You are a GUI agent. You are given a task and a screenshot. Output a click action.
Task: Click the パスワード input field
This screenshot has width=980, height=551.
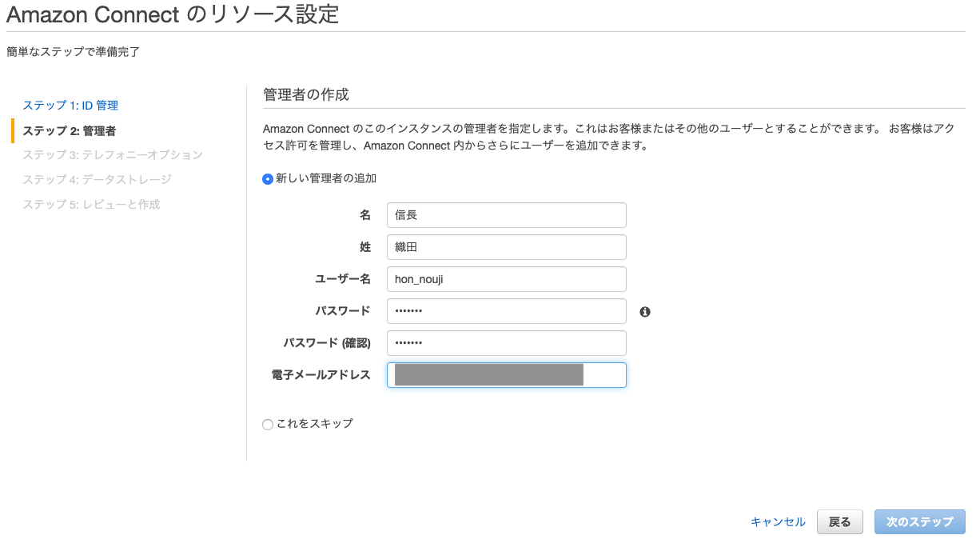click(x=507, y=311)
